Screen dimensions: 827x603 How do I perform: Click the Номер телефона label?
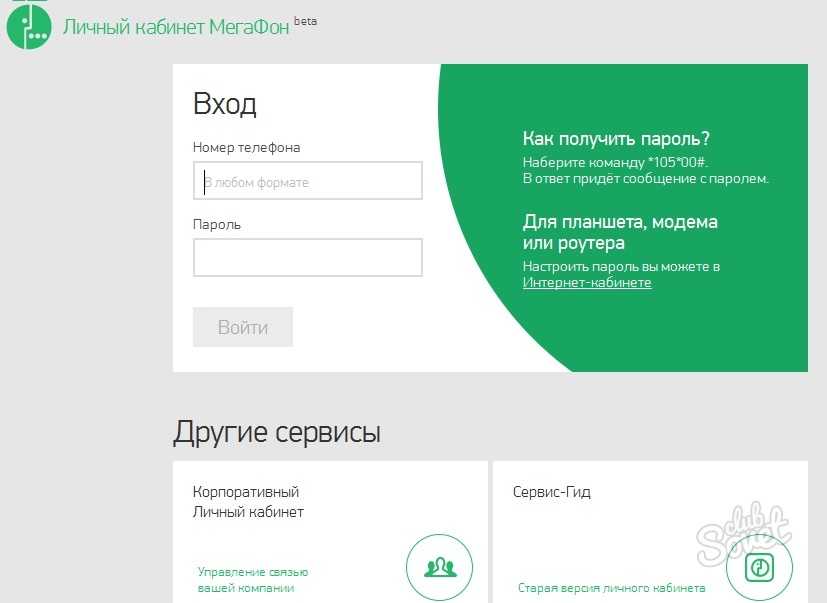click(246, 147)
